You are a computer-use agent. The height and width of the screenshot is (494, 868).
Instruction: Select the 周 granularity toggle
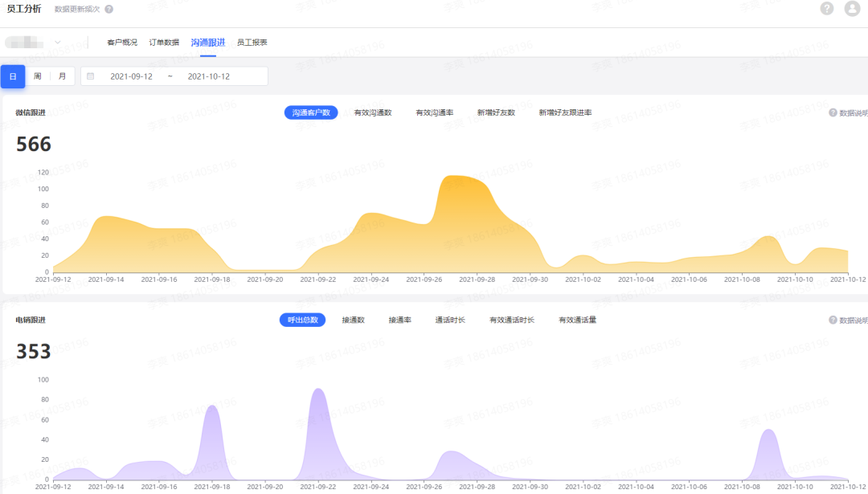tap(38, 76)
